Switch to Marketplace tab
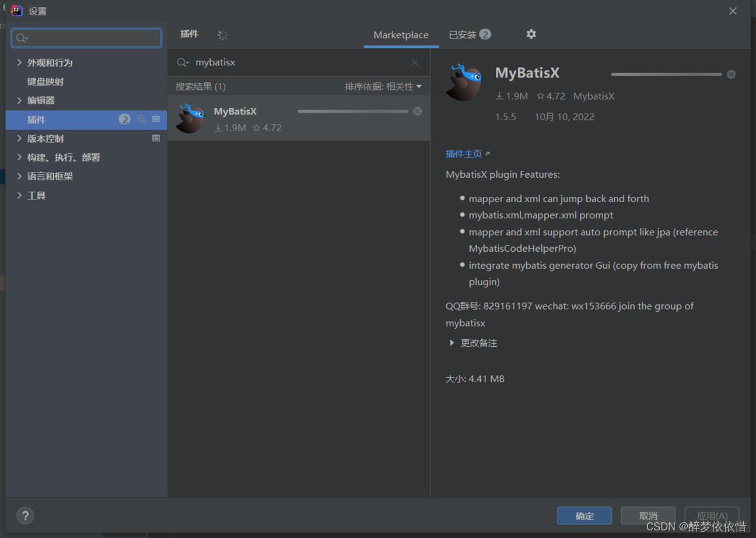The image size is (756, 538). [401, 35]
